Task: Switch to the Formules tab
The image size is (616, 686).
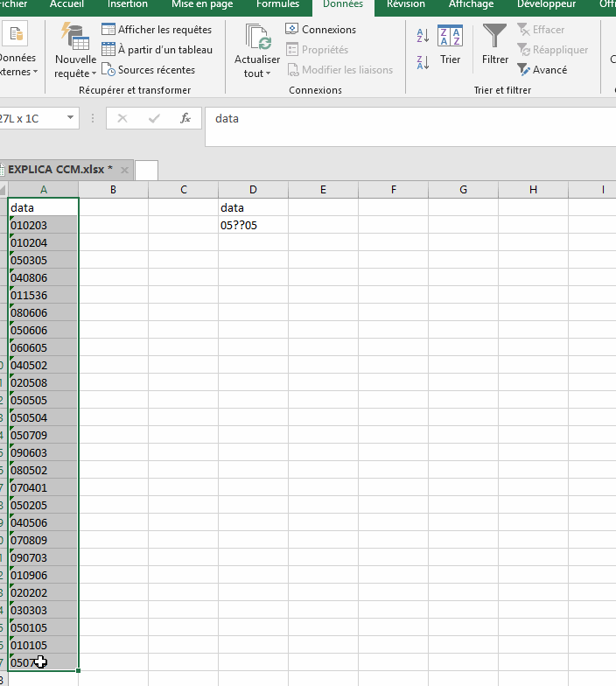Action: pos(278,4)
